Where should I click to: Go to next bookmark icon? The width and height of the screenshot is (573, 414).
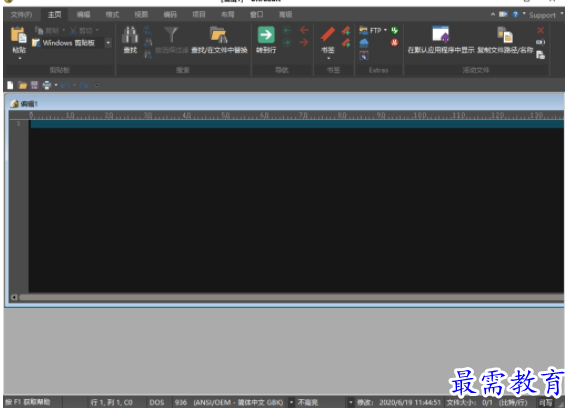346,43
